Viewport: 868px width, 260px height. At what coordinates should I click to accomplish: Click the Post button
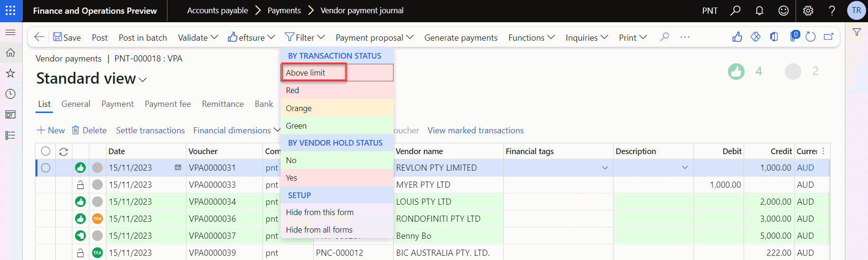pos(100,37)
